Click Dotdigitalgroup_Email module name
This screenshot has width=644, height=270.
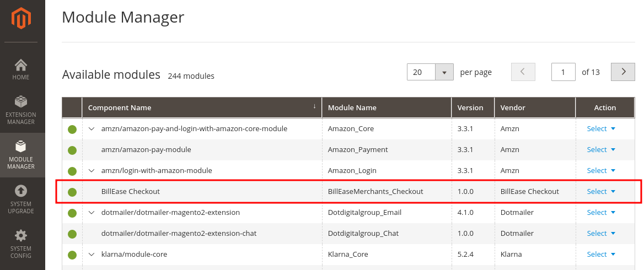364,212
